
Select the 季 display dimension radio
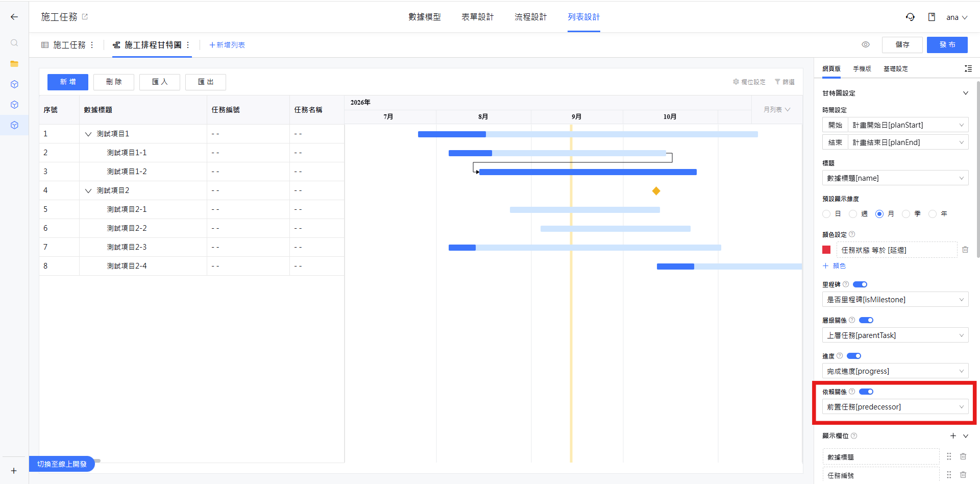[x=906, y=214]
